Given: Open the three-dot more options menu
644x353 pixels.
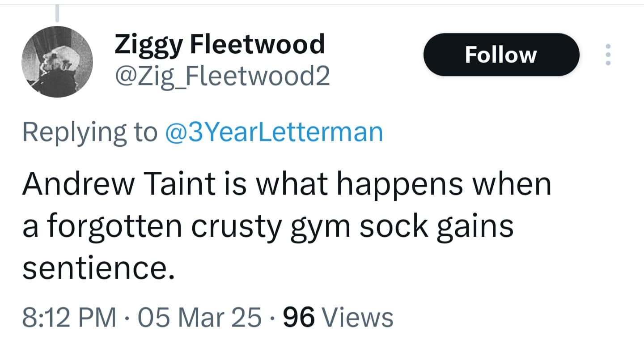Looking at the screenshot, I should click(608, 55).
